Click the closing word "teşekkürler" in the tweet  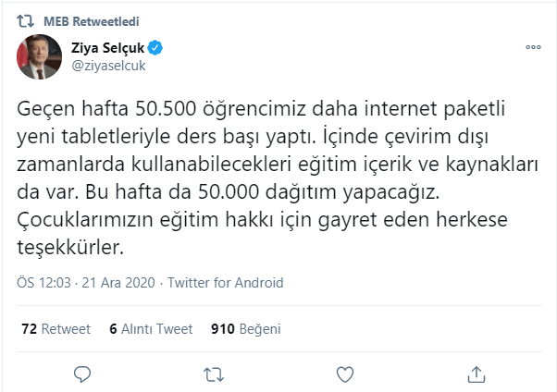click(69, 248)
